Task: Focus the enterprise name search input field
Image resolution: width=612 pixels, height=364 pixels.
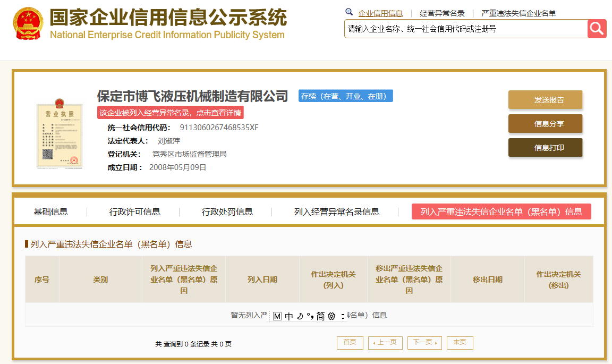Action: click(x=466, y=29)
